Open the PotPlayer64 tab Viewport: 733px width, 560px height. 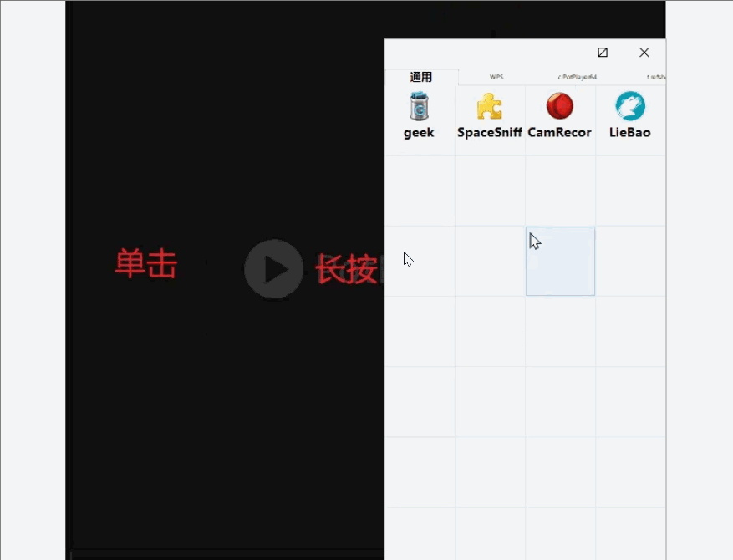click(x=575, y=76)
